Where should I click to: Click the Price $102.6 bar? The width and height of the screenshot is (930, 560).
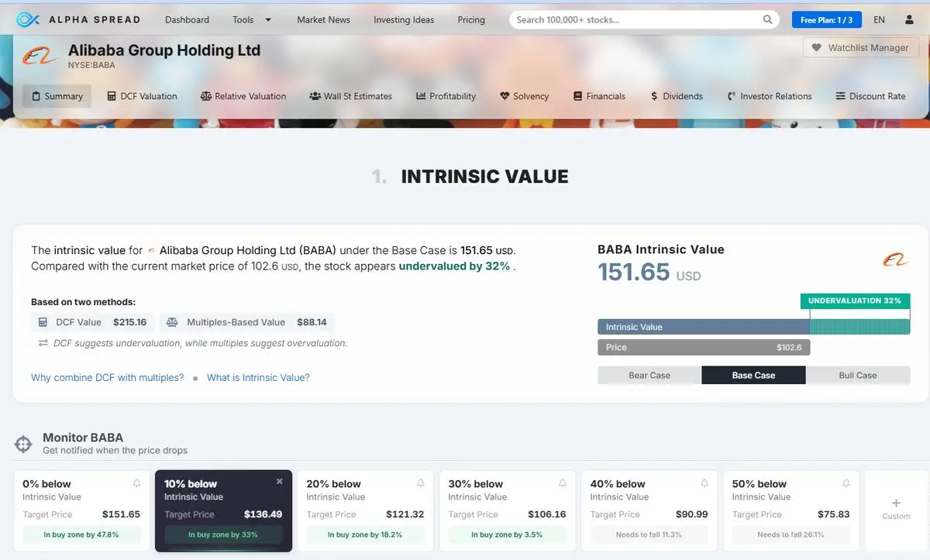(704, 348)
